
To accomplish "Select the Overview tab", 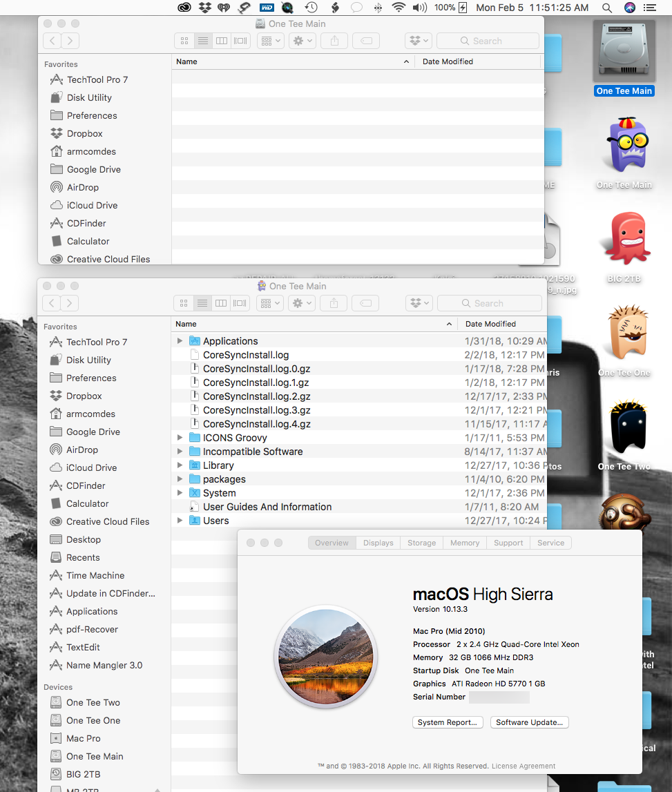I will coord(332,543).
